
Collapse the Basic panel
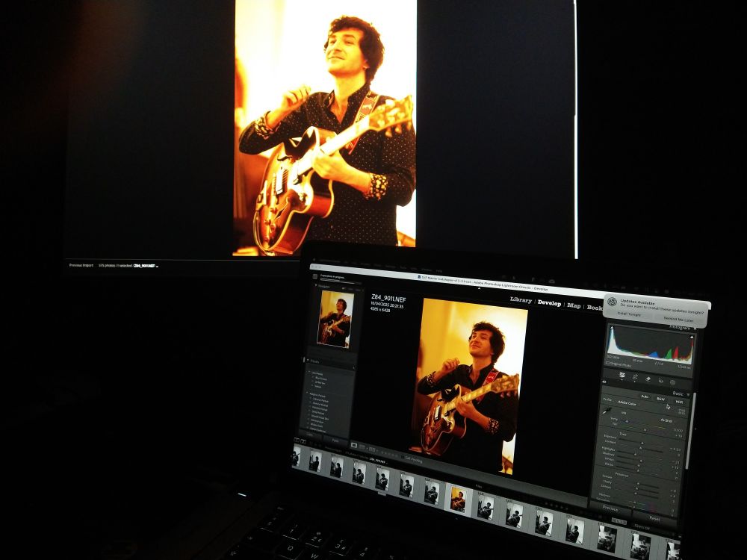coord(689,394)
